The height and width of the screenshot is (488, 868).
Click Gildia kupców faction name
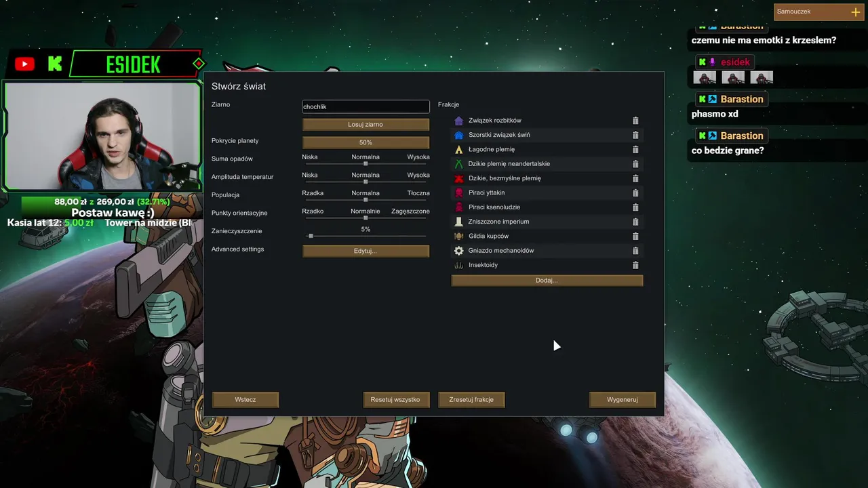click(x=488, y=237)
